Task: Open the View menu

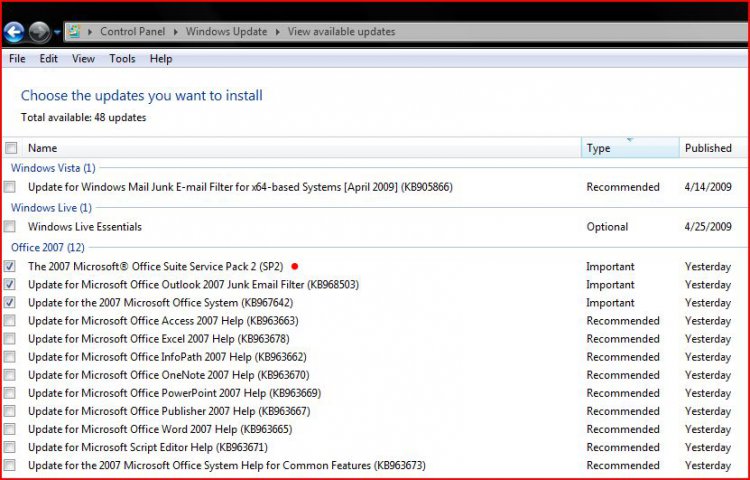Action: [83, 59]
